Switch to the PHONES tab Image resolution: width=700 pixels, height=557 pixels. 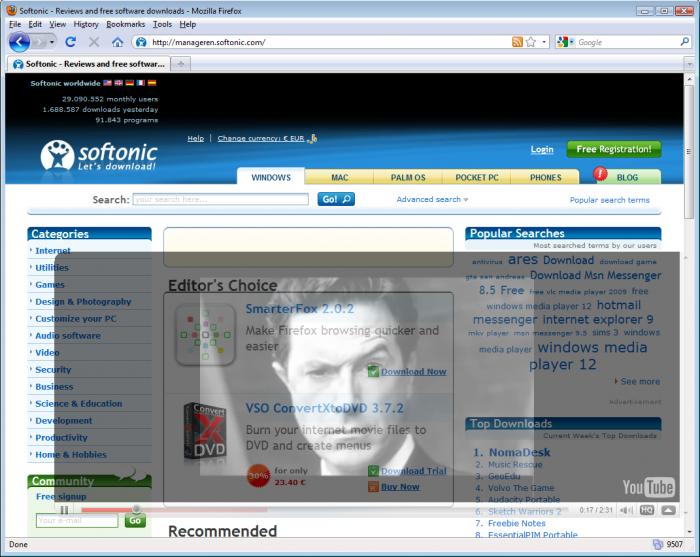545,177
